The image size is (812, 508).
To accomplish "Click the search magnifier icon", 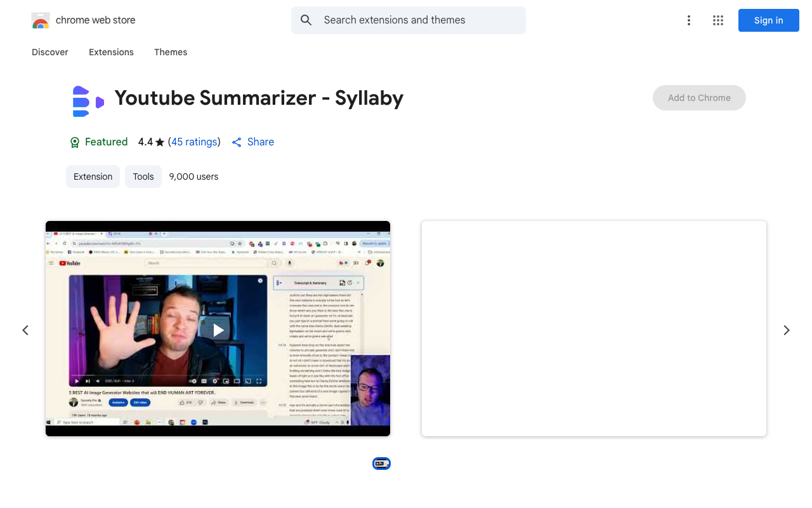I will click(x=306, y=20).
